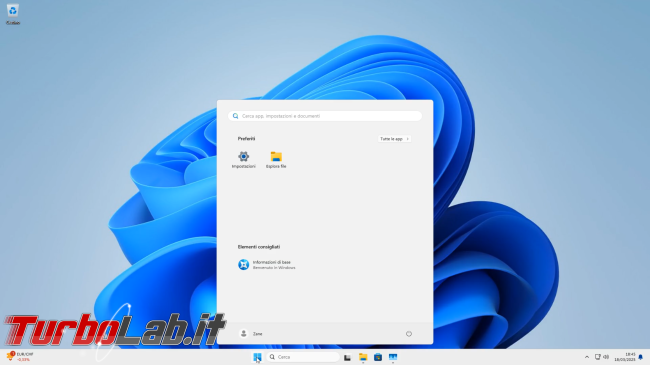Select the Cestino desktop icon
The width and height of the screenshot is (650, 365).
[13, 15]
